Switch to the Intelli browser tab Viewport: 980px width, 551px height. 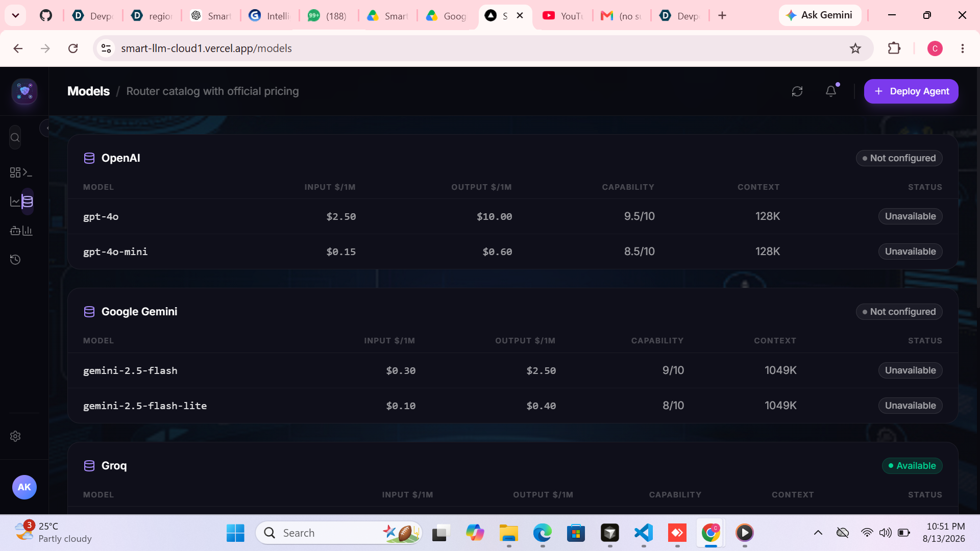point(269,16)
